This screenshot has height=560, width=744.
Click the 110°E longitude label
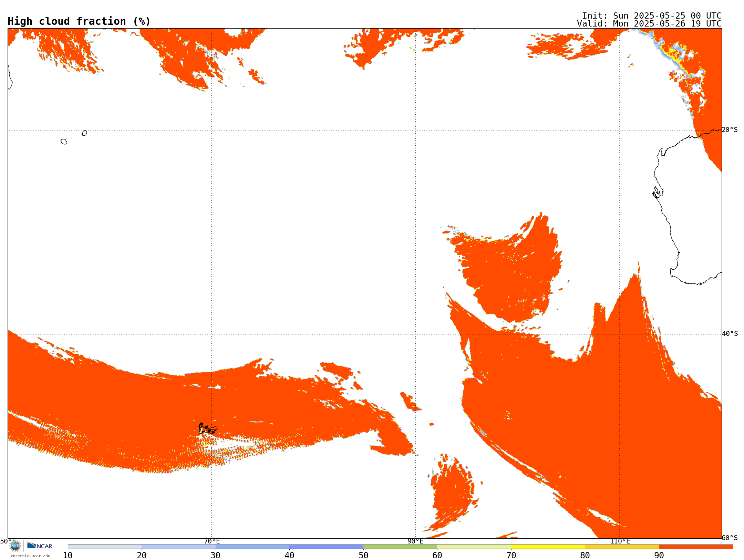pyautogui.click(x=620, y=541)
